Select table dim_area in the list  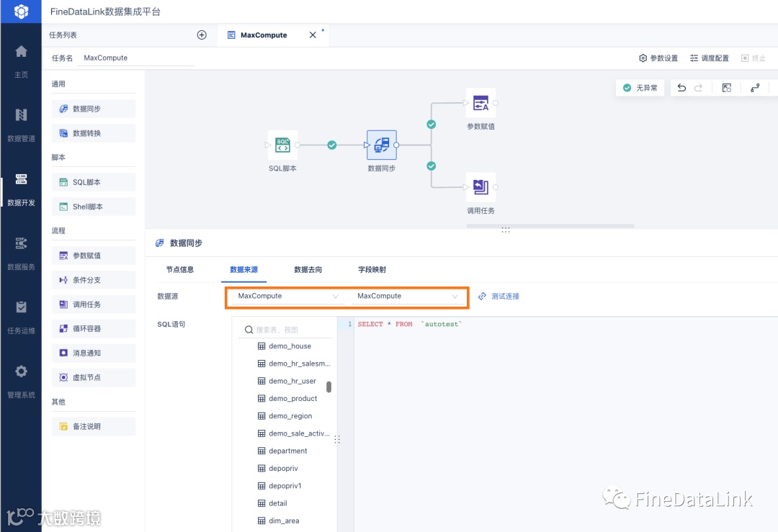tap(278, 520)
